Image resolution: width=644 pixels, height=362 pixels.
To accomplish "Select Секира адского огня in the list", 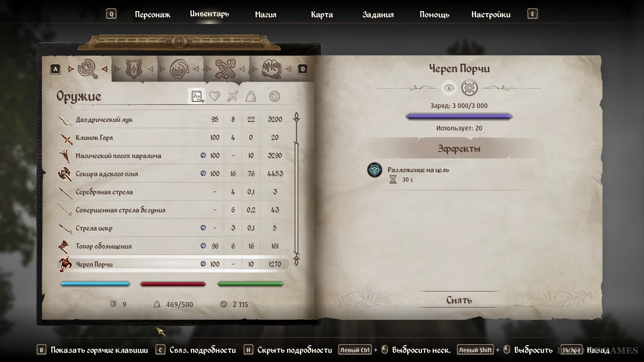I will tap(173, 174).
